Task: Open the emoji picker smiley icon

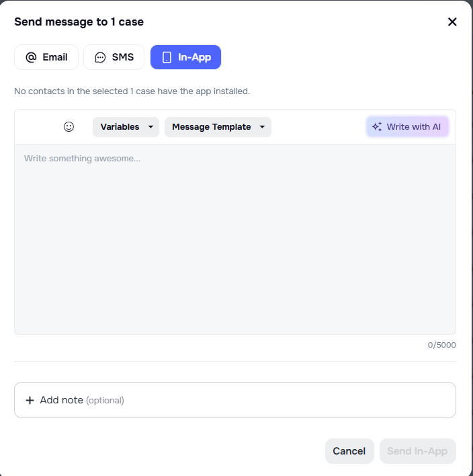Action: (69, 126)
